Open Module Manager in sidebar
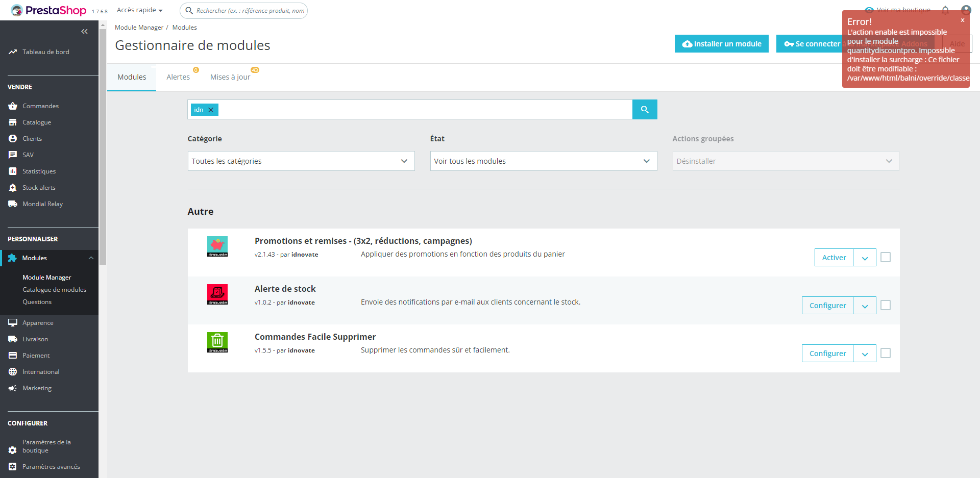980x478 pixels. click(x=47, y=278)
